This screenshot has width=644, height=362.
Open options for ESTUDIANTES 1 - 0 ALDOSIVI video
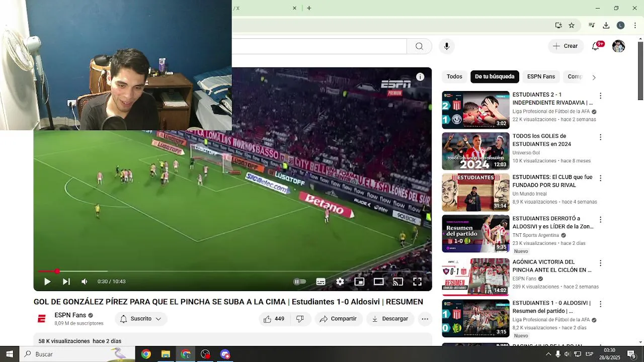[600, 304]
